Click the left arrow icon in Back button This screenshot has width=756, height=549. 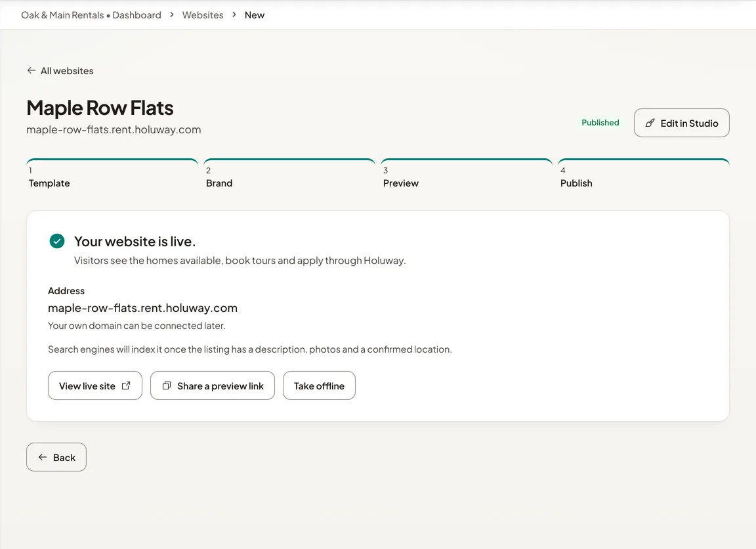pyautogui.click(x=43, y=457)
